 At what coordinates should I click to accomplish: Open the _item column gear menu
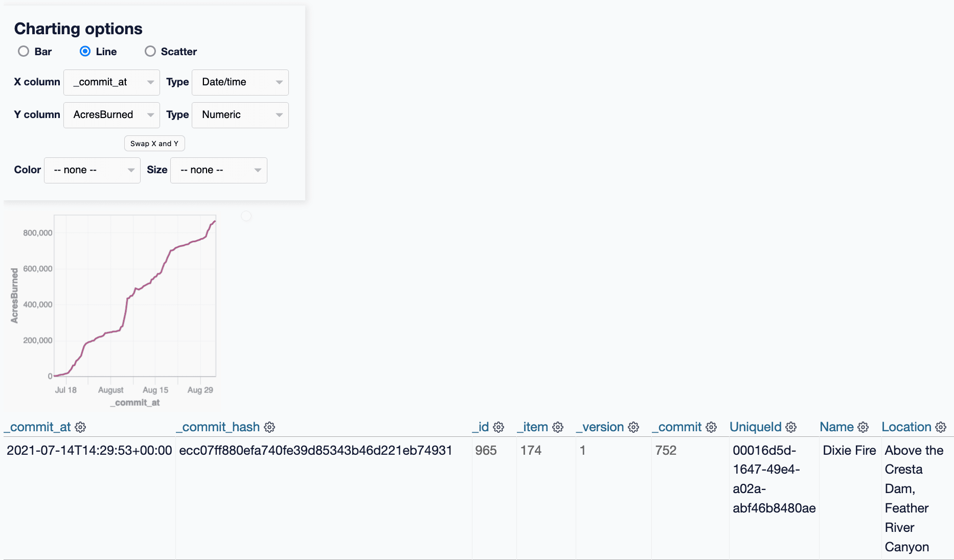(x=558, y=427)
